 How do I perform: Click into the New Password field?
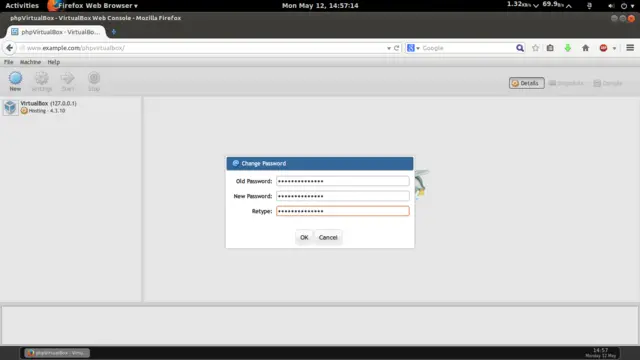pyautogui.click(x=342, y=196)
